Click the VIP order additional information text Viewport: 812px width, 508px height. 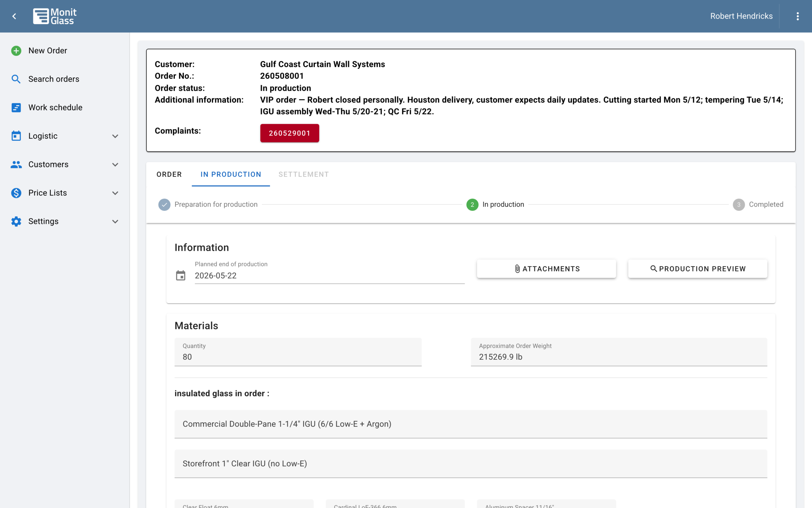pyautogui.click(x=522, y=105)
